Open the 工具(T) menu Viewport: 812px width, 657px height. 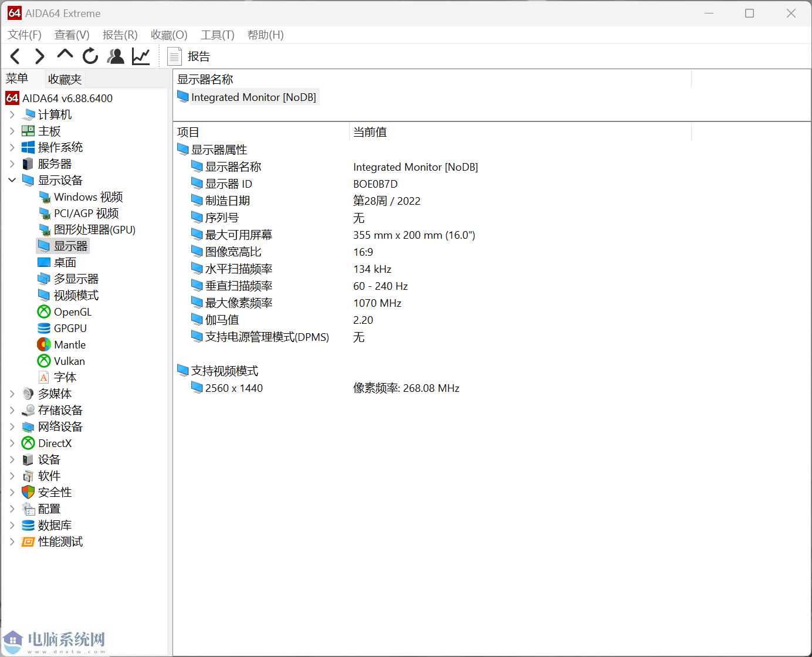tap(217, 35)
